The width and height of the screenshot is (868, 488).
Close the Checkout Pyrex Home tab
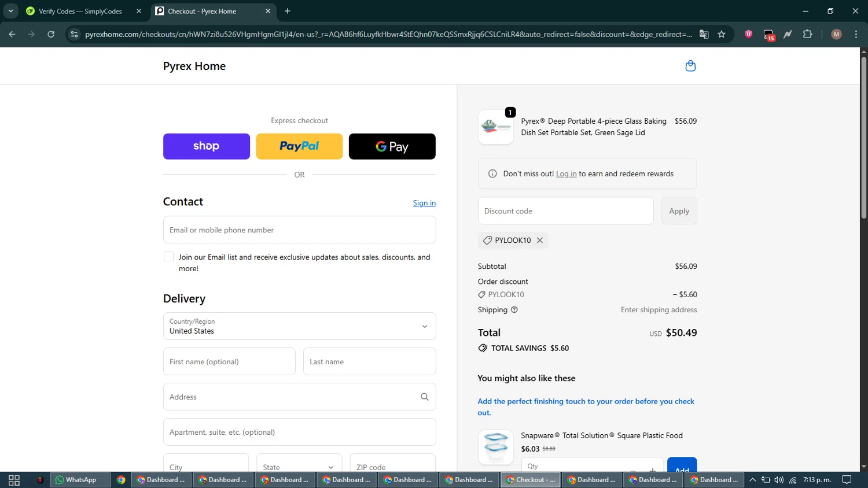tap(268, 11)
